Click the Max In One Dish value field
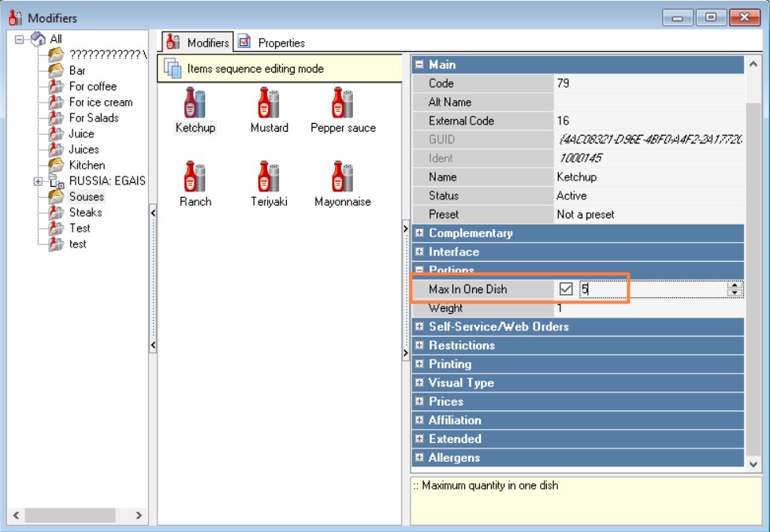Screen dimensions: 770x532 (652, 288)
